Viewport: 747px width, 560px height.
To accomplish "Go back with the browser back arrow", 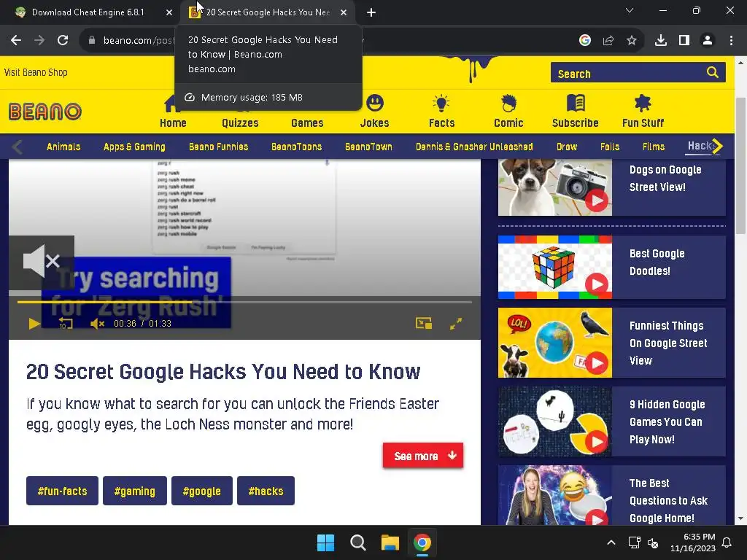I will click(x=16, y=41).
